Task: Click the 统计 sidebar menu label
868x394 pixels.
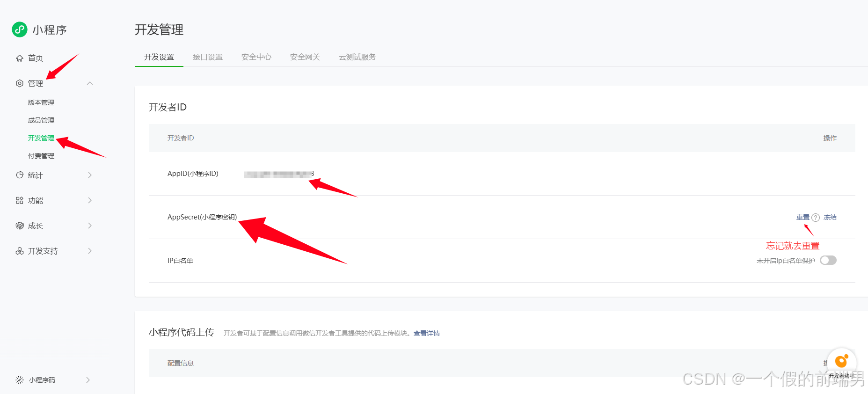Action: [x=36, y=175]
